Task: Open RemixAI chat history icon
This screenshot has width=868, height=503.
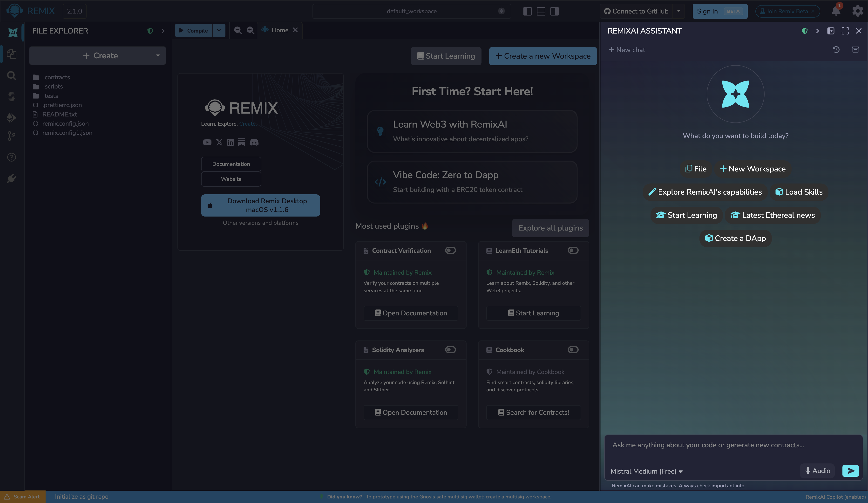Action: point(836,50)
